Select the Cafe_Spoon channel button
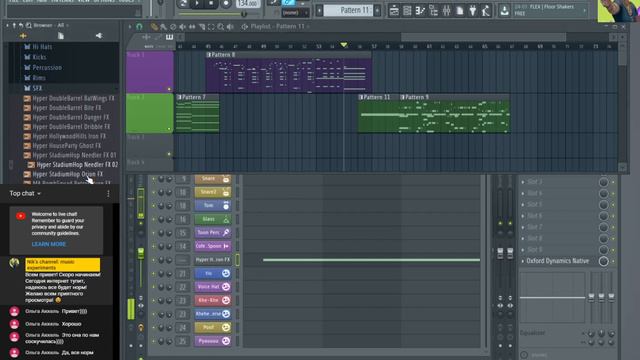The width and height of the screenshot is (640, 360). pyautogui.click(x=213, y=246)
